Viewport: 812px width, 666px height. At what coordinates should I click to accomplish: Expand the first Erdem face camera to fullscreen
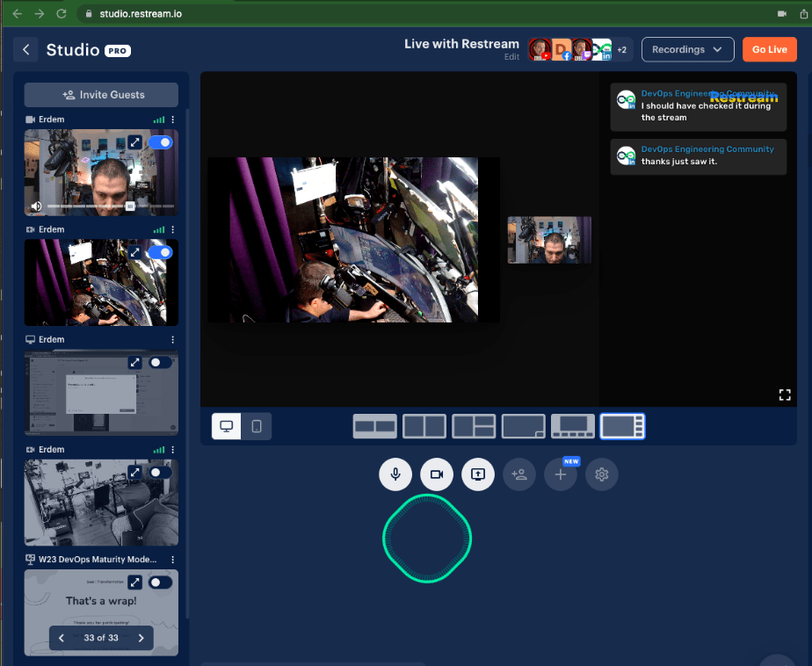(x=134, y=142)
